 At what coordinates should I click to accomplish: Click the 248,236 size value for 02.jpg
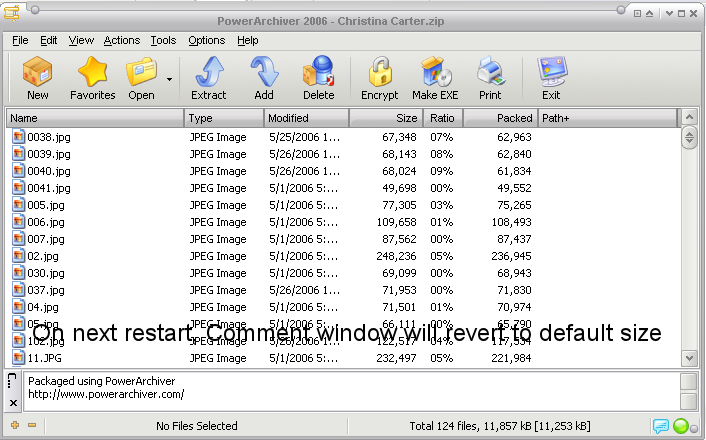tap(396, 256)
